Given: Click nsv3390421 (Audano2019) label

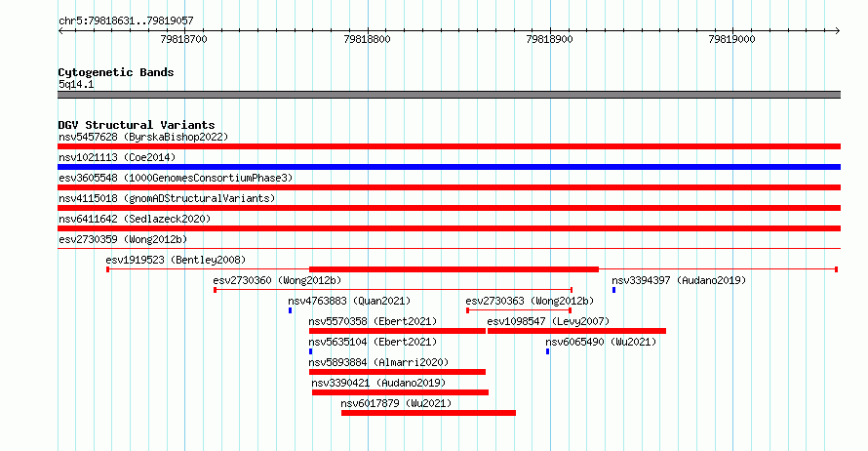Looking at the screenshot, I should (x=378, y=383).
